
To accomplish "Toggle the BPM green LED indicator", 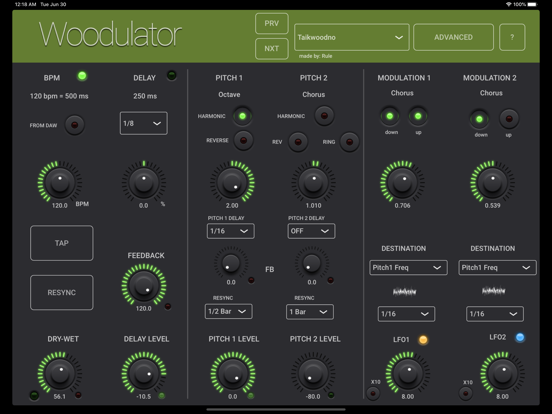I will (x=82, y=76).
